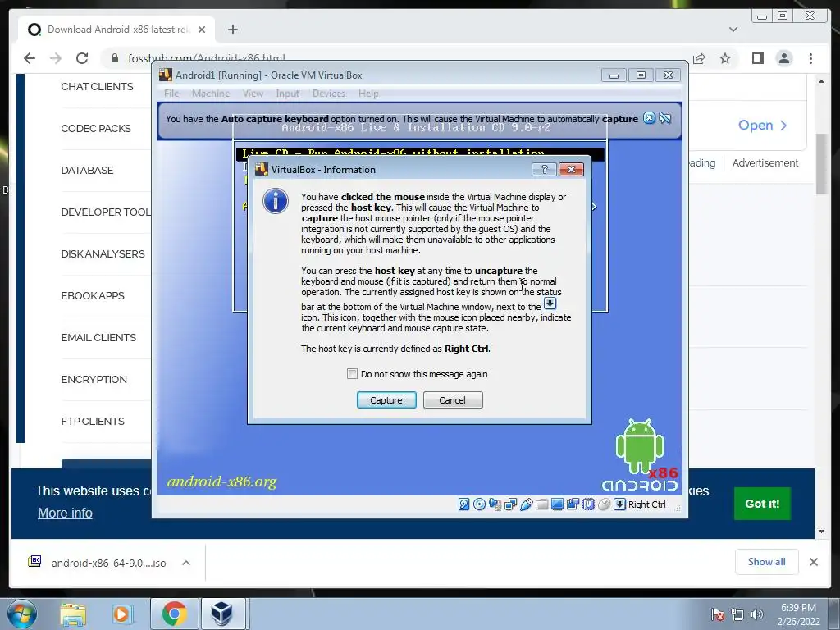This screenshot has width=840, height=630.
Task: Open Windows Media Player from taskbar
Action: [x=121, y=614]
